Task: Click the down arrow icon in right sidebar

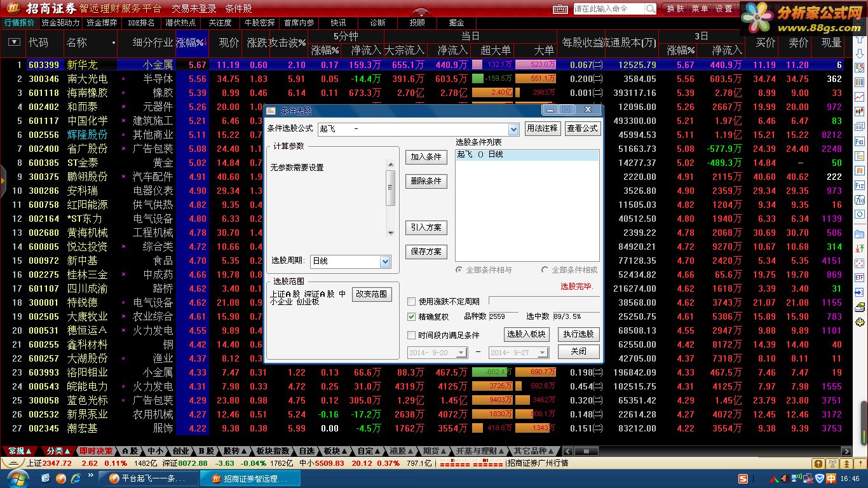Action: tap(860, 53)
